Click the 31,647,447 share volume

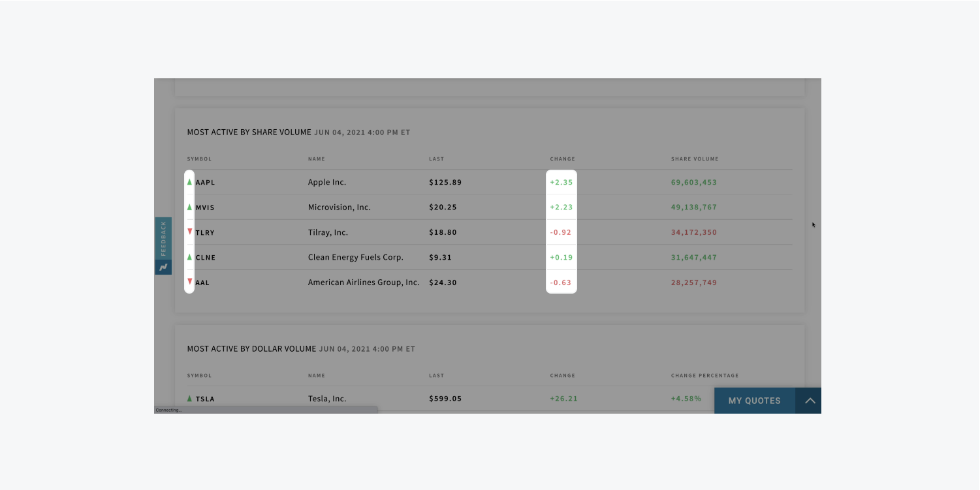[694, 258]
